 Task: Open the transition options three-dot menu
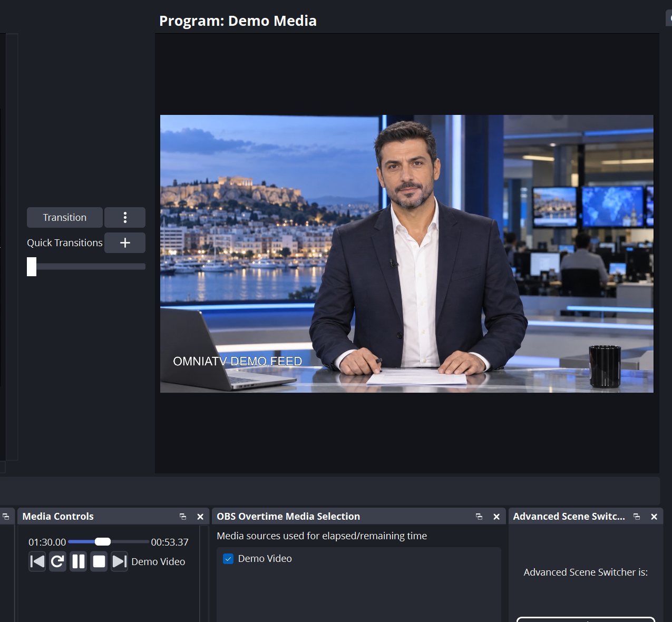(x=125, y=217)
